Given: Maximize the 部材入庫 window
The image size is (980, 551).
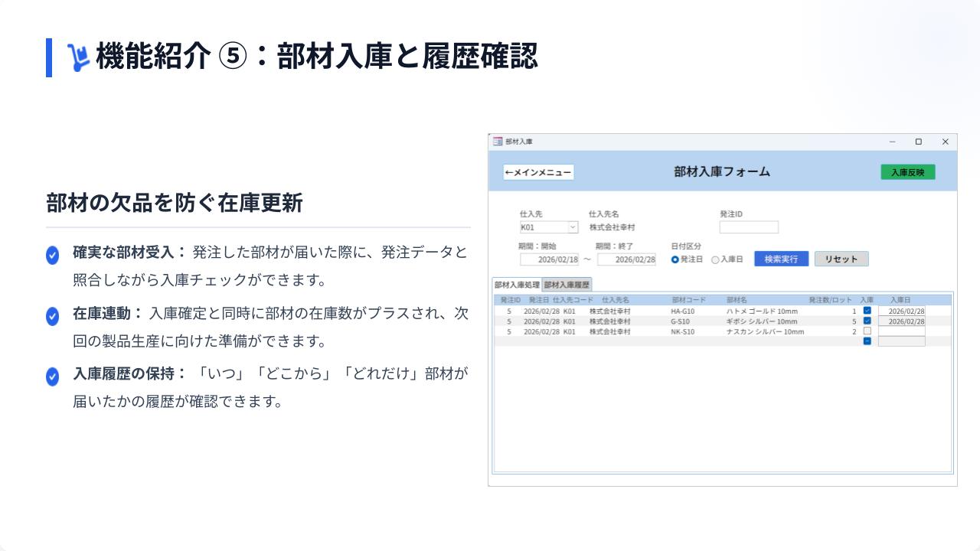Looking at the screenshot, I should 919,142.
